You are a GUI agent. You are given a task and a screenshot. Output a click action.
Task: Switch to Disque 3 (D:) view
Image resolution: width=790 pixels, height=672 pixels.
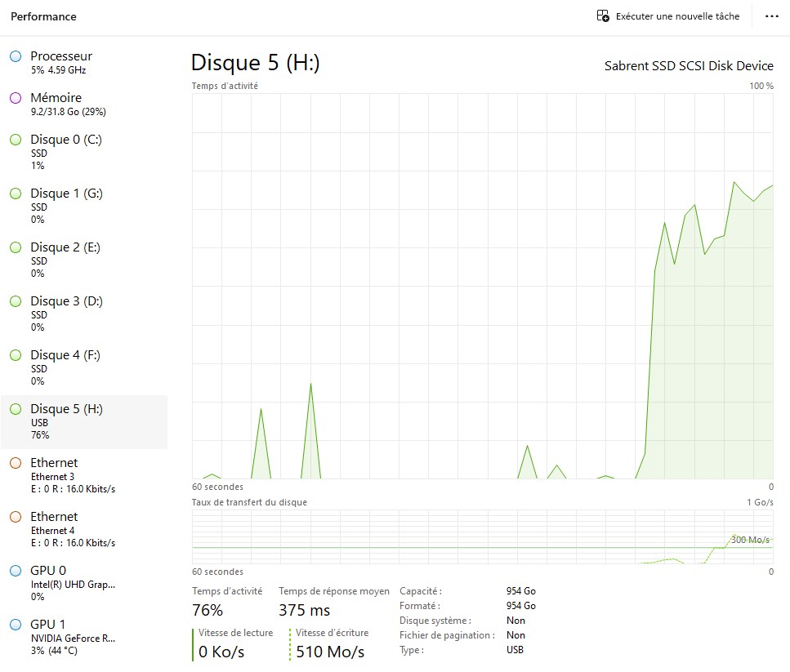click(66, 313)
